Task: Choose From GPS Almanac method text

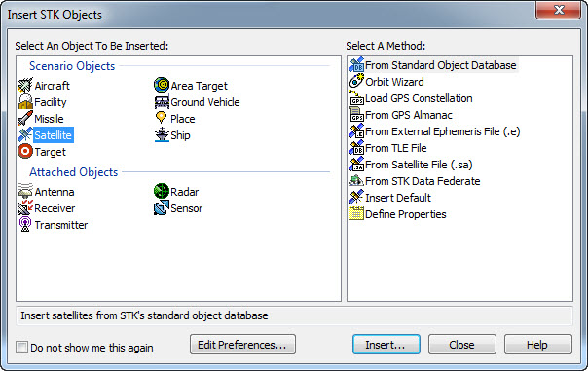Action: (409, 115)
